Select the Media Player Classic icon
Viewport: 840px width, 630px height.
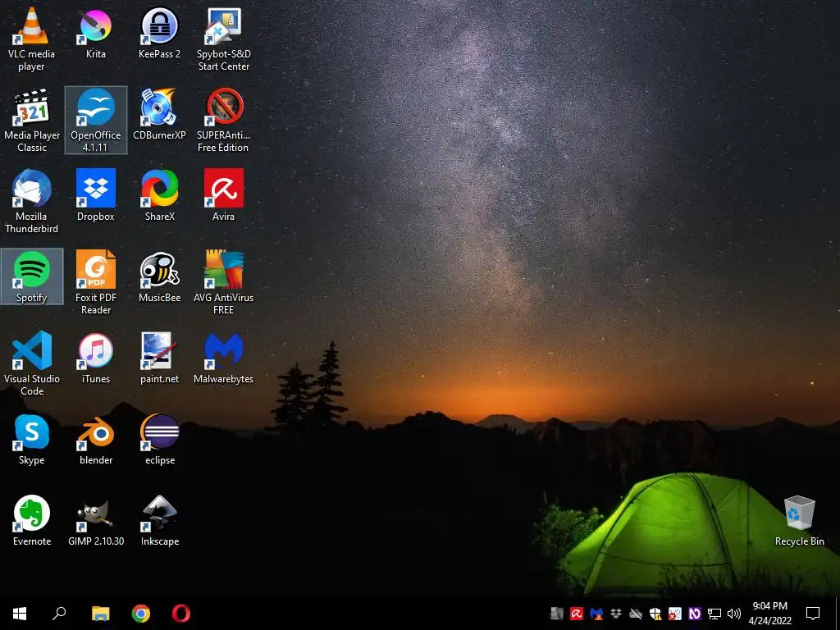tap(32, 121)
